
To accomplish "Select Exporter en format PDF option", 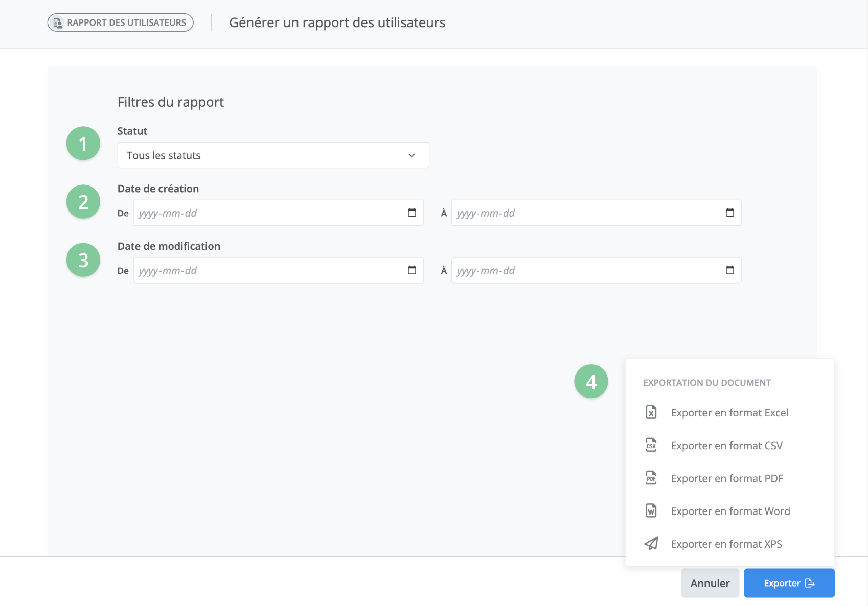I will [727, 478].
